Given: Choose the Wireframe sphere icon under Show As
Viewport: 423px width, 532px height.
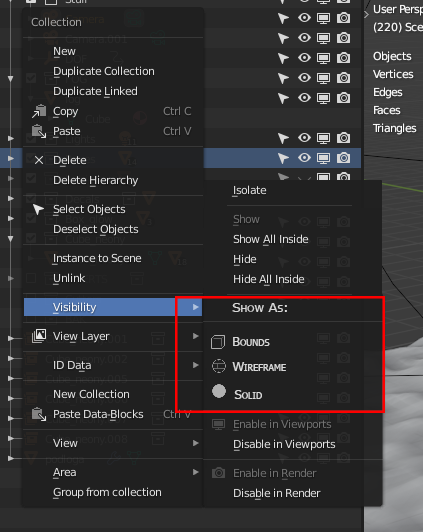Looking at the screenshot, I should [x=219, y=366].
